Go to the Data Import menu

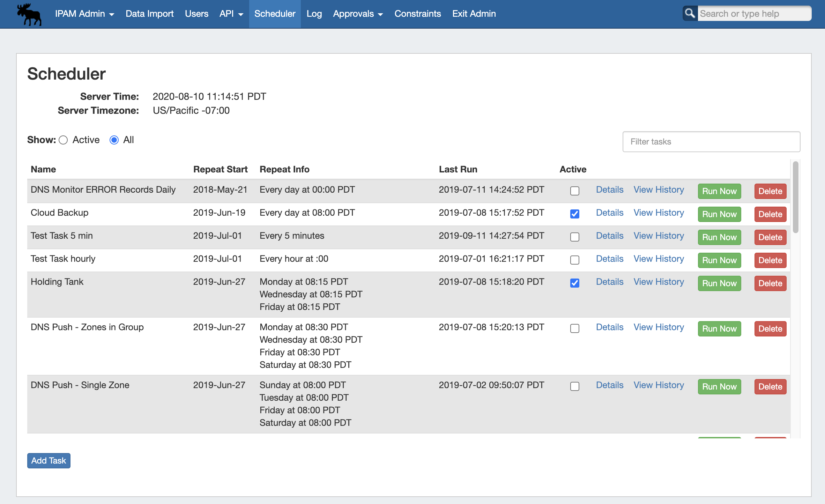[149, 14]
